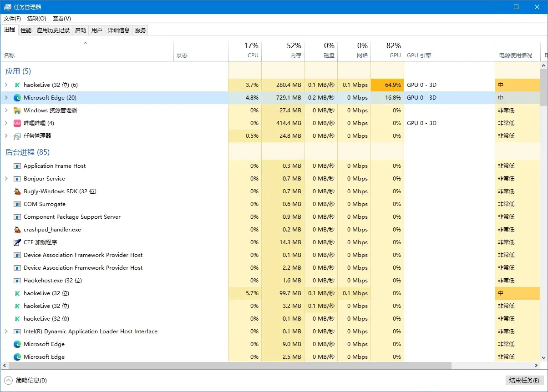Switch to the 性能 tab
The width and height of the screenshot is (548, 392).
pos(26,30)
